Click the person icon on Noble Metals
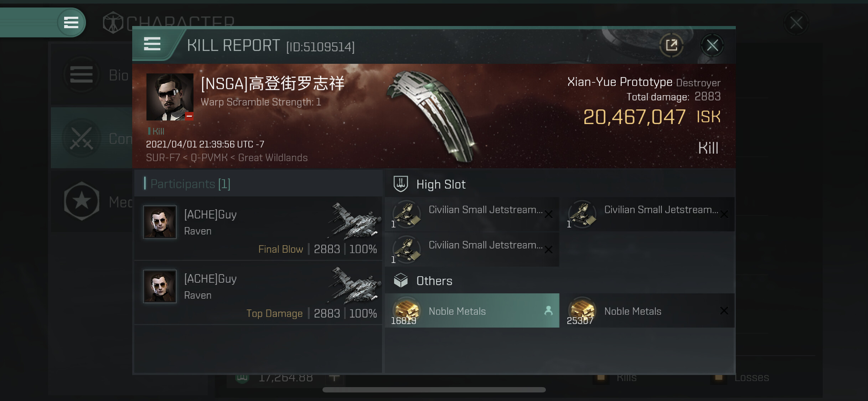Viewport: 868px width, 401px height. [548, 310]
